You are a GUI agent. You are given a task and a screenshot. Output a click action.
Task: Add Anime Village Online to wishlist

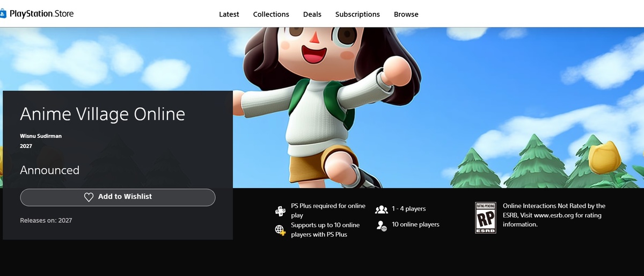118,197
